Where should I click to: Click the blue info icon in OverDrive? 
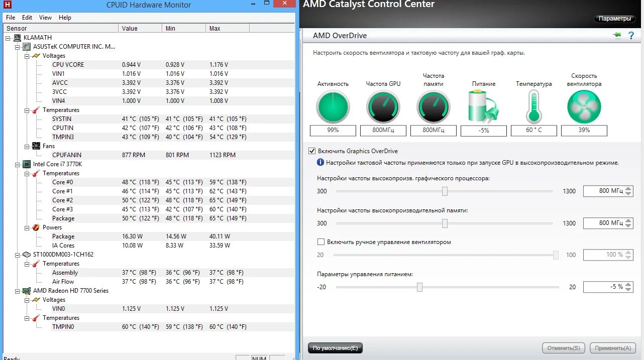click(x=320, y=162)
